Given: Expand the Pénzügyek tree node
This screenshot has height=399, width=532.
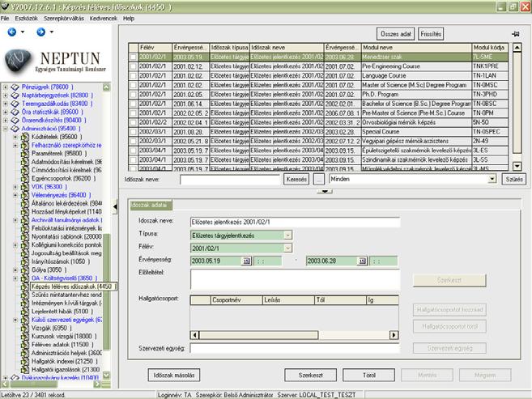Looking at the screenshot, I should pos(6,87).
